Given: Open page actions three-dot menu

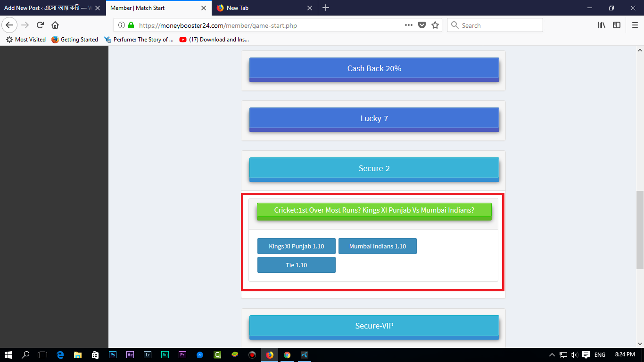Looking at the screenshot, I should [408, 25].
